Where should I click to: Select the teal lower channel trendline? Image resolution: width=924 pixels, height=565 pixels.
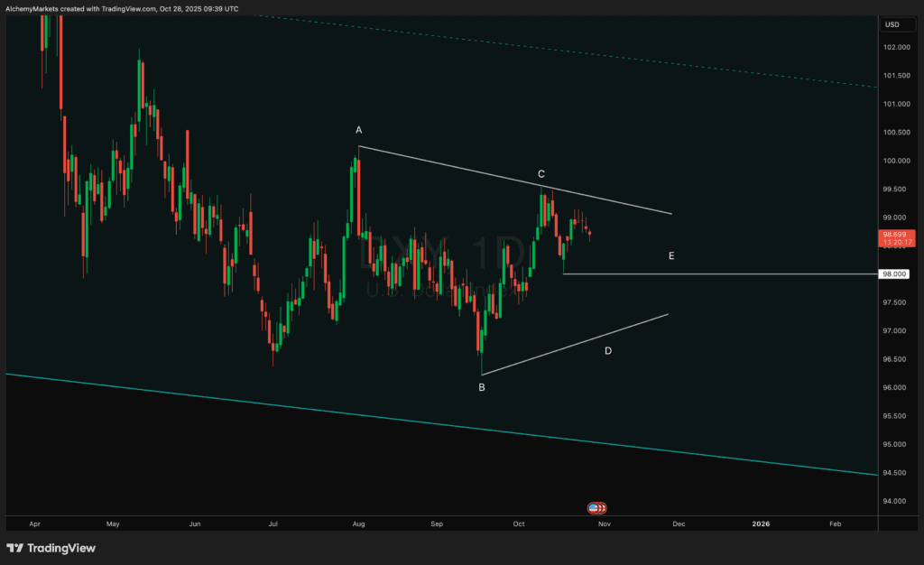coord(442,424)
